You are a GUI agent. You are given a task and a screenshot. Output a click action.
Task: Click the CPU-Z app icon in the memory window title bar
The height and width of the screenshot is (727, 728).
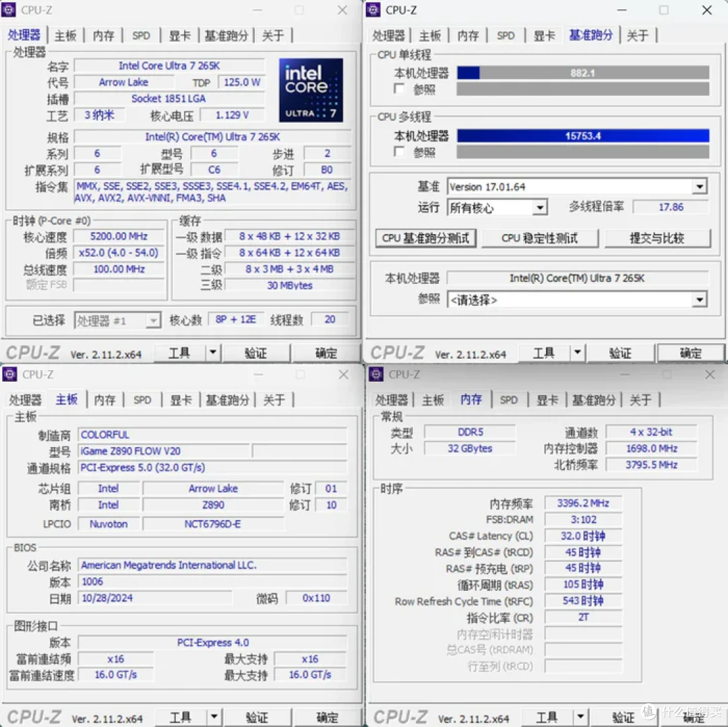tap(376, 374)
